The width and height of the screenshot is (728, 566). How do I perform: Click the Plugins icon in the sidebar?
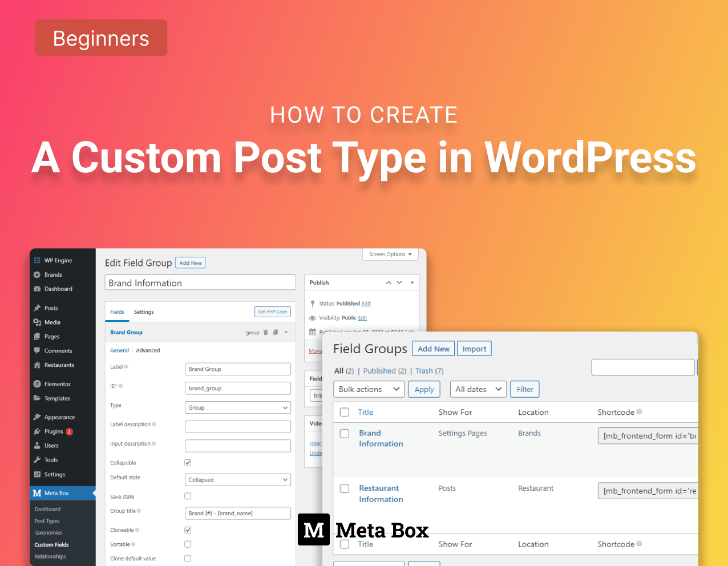coord(37,431)
